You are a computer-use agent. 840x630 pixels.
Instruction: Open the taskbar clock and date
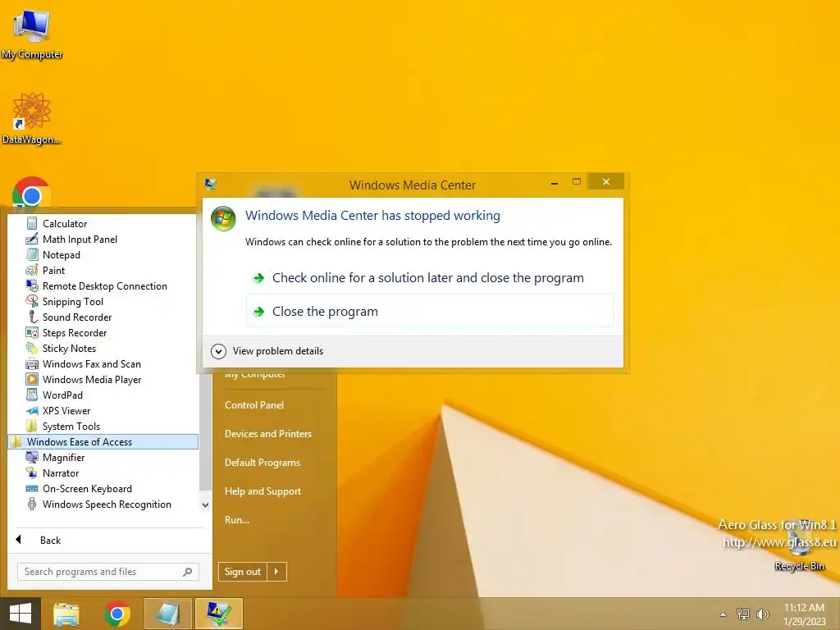[804, 614]
